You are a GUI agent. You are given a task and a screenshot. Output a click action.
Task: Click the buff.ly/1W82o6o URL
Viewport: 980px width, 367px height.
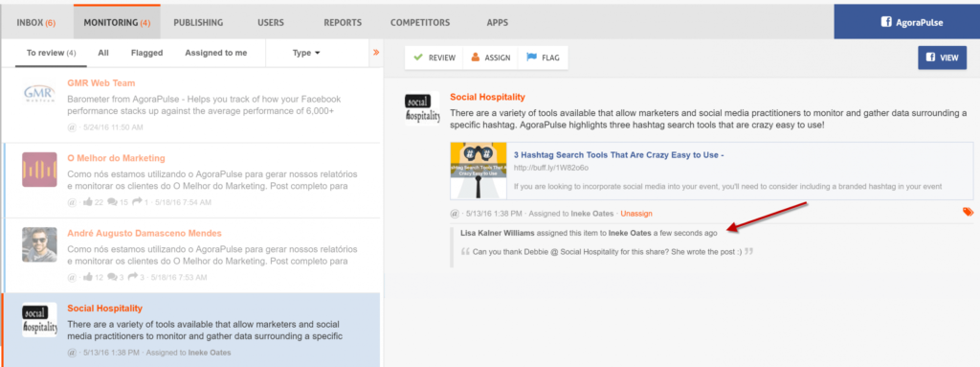point(551,168)
